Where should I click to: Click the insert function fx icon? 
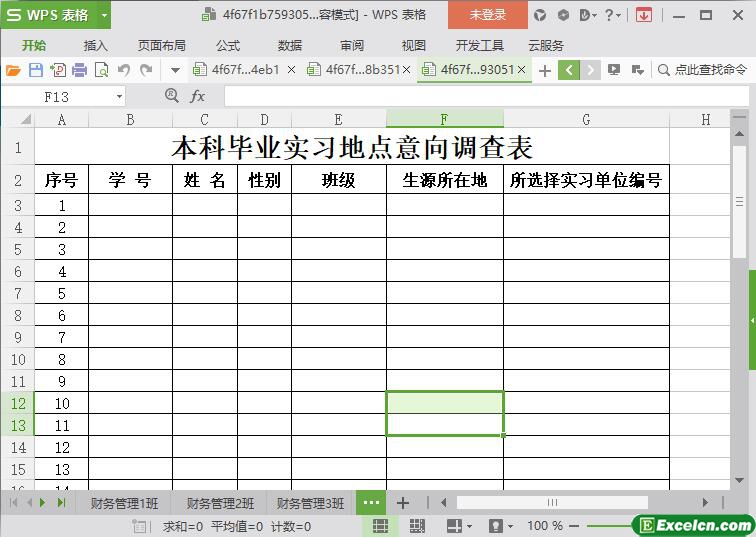tap(197, 96)
